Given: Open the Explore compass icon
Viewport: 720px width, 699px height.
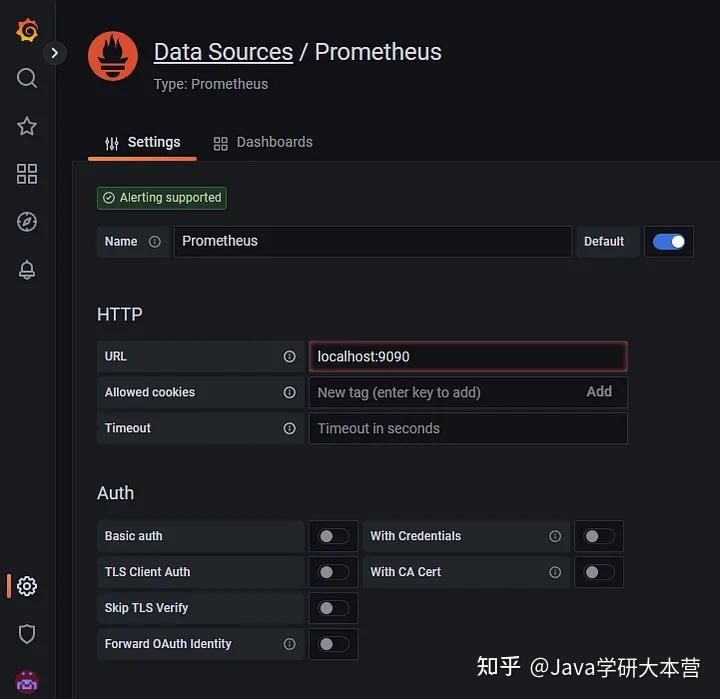Looking at the screenshot, I should click(x=27, y=222).
